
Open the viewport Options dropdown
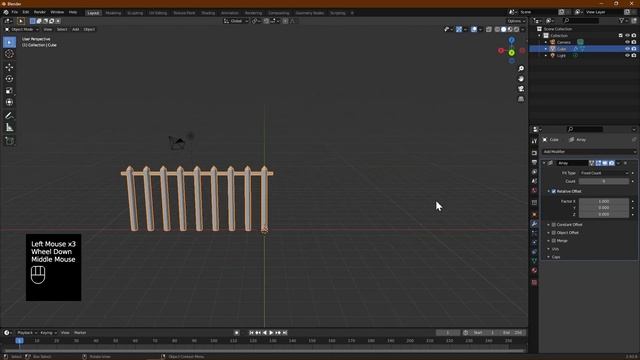tap(516, 21)
